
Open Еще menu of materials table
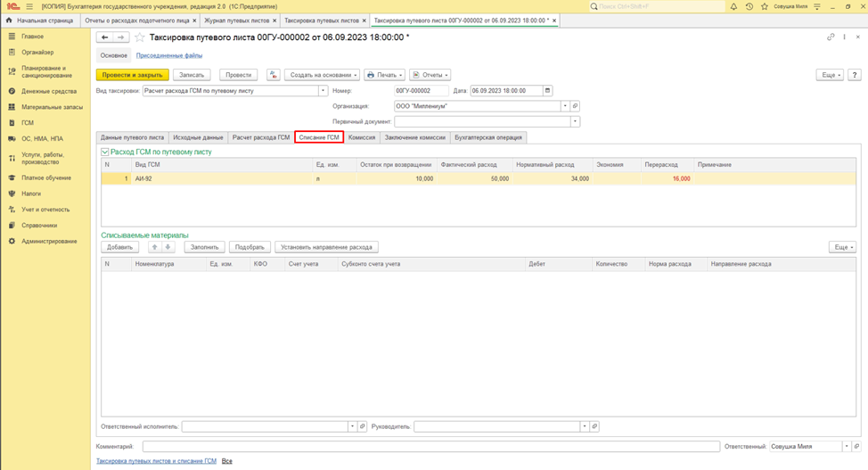[842, 247]
